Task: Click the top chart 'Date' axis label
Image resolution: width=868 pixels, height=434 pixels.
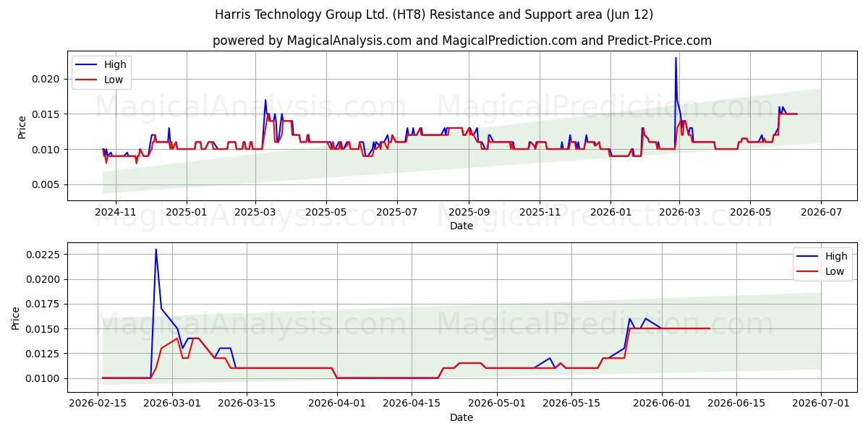Action: (x=461, y=226)
